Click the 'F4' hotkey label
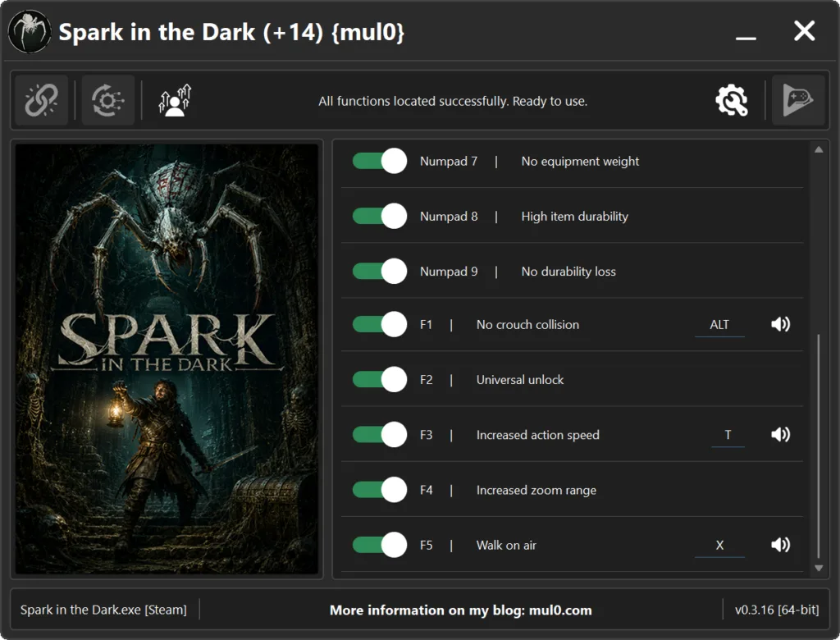Viewport: 840px width, 640px height. click(426, 491)
